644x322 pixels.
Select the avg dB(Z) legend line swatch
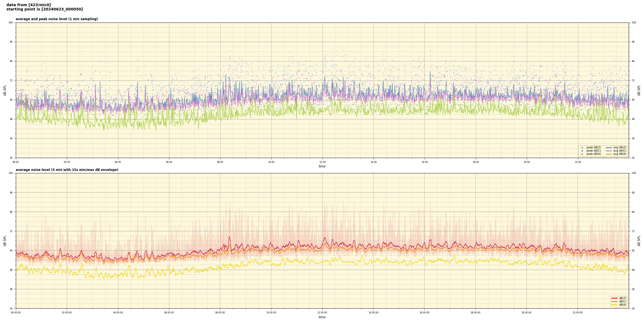pos(609,148)
